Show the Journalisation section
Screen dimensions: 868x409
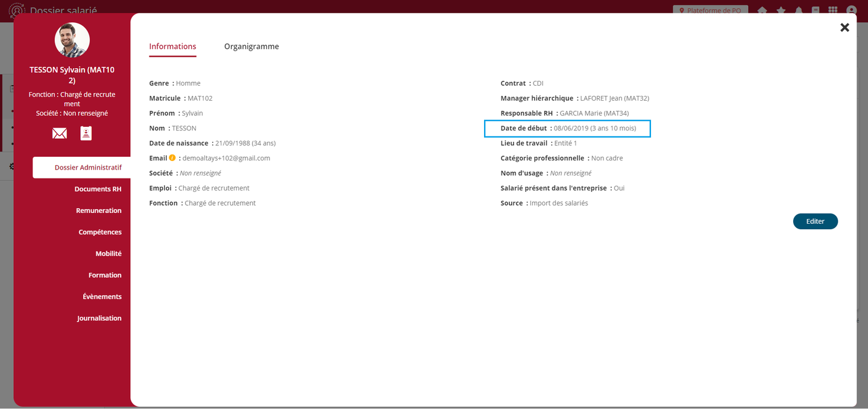(x=99, y=319)
